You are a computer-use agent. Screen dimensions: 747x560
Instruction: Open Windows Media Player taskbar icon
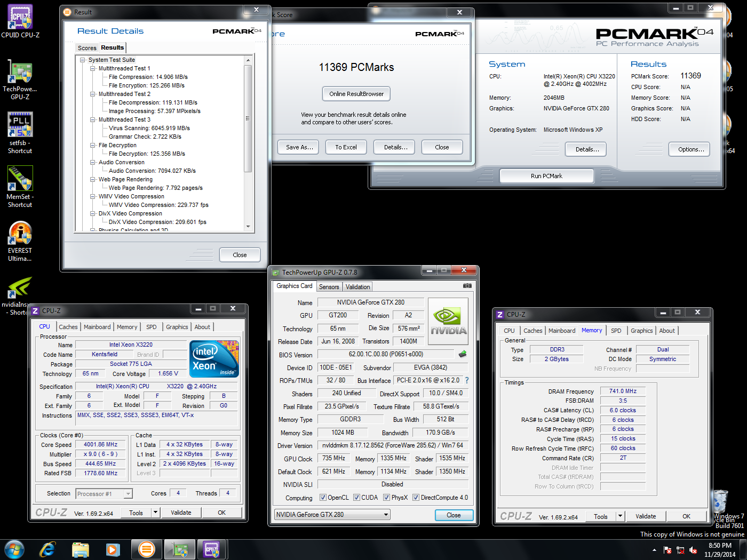[113, 549]
